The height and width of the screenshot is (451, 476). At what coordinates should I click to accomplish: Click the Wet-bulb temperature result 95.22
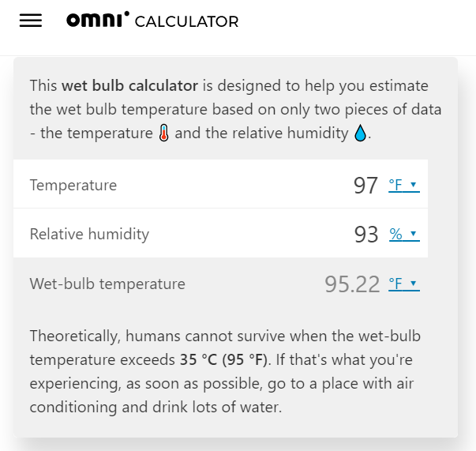(352, 284)
